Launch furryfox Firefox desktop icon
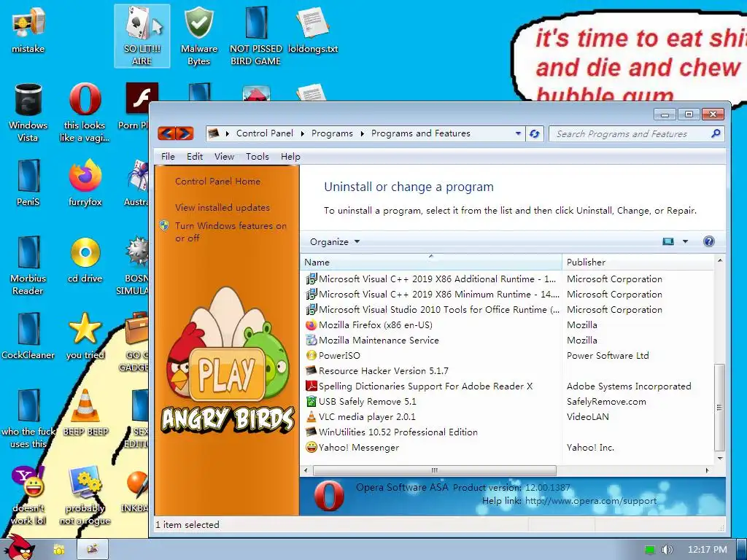The image size is (747, 560). [x=85, y=183]
